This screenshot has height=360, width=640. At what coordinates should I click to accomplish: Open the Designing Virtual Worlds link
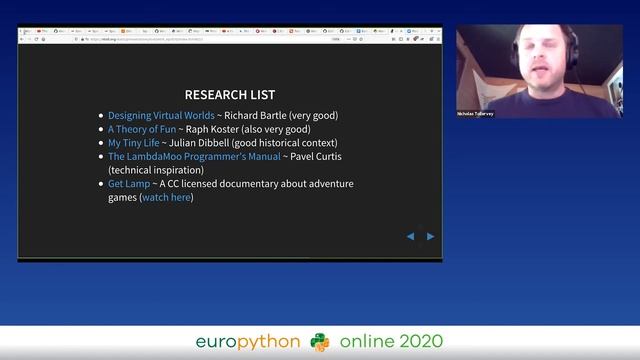161,116
